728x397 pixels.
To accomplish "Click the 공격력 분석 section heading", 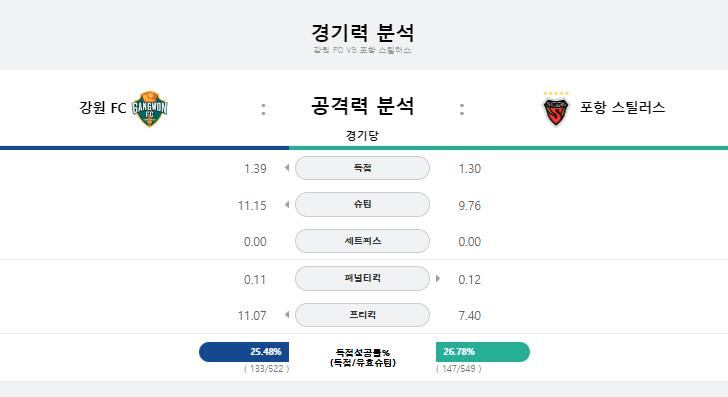I will tap(362, 106).
